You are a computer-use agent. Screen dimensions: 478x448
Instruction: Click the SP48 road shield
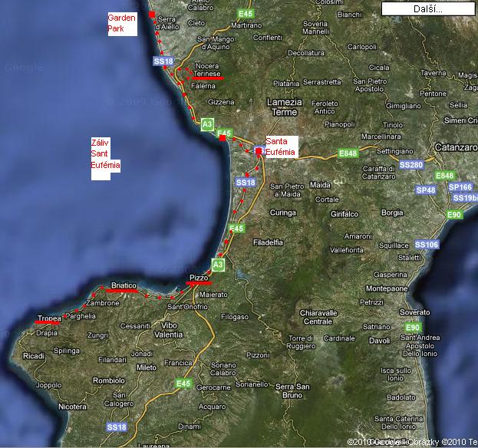[425, 189]
